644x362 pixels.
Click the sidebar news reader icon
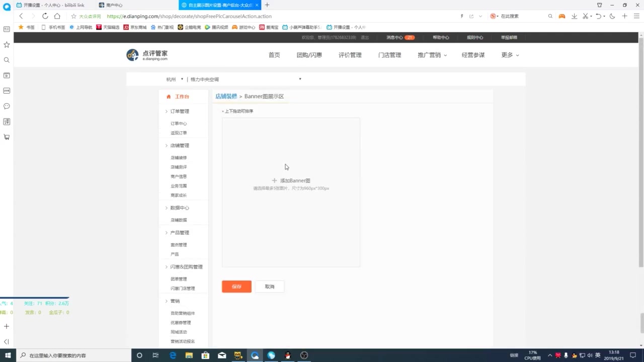(7, 29)
